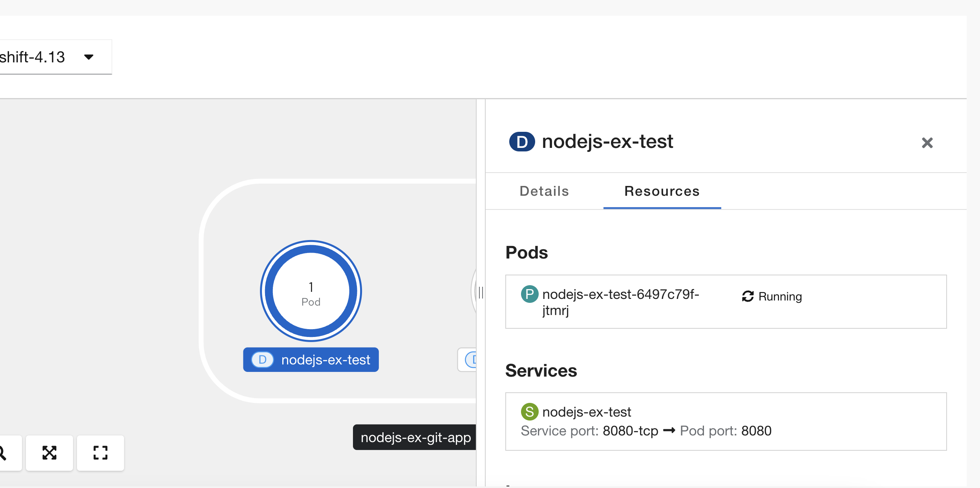The height and width of the screenshot is (488, 980).
Task: Click the Running status sync icon
Action: [x=748, y=297]
